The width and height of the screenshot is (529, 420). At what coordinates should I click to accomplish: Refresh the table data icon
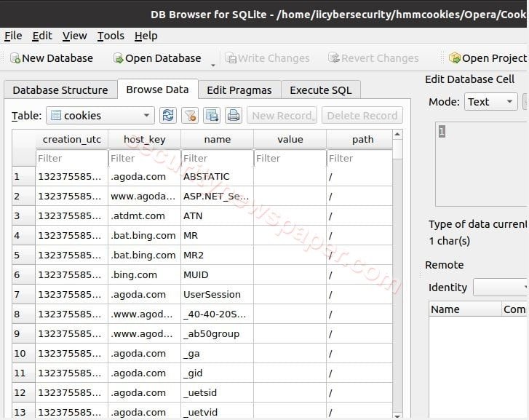click(168, 116)
